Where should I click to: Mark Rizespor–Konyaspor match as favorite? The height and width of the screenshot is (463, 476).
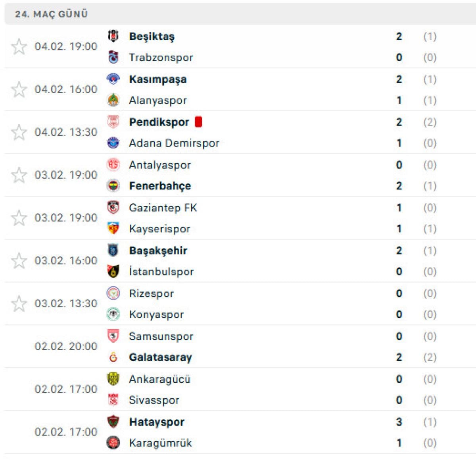pyautogui.click(x=19, y=304)
